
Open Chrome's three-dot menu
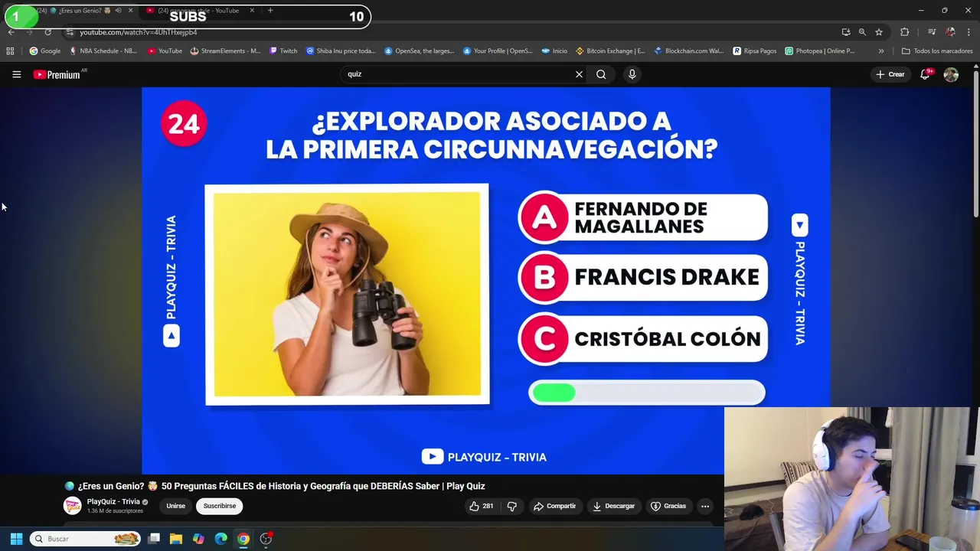[969, 32]
